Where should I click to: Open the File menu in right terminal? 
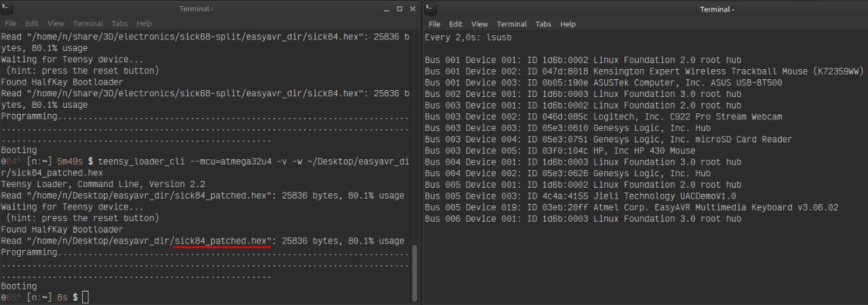pos(435,24)
